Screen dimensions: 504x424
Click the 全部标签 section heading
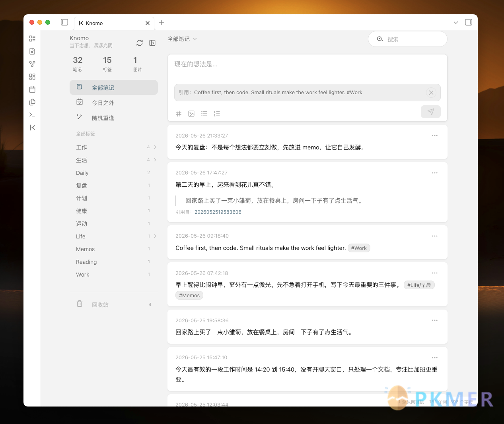(86, 134)
